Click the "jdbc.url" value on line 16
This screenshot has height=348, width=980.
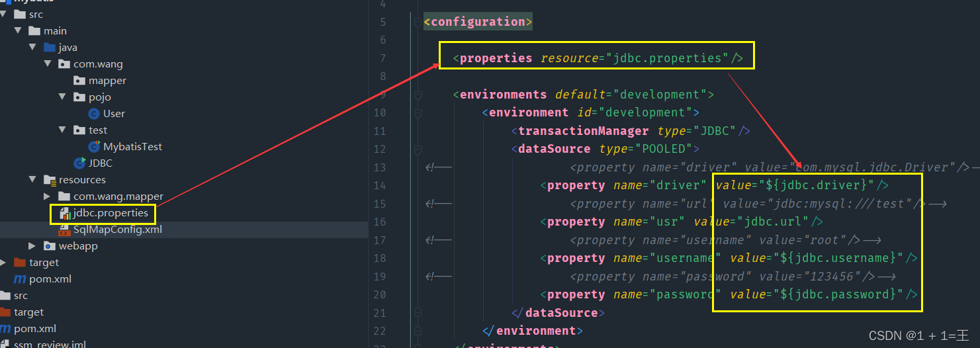click(775, 222)
